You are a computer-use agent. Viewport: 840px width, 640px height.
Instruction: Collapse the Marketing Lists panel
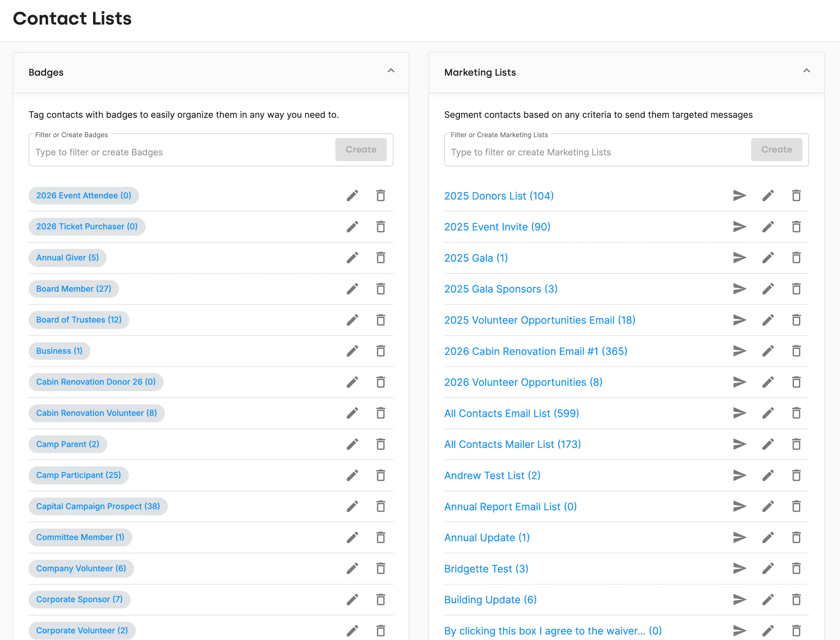pos(806,71)
